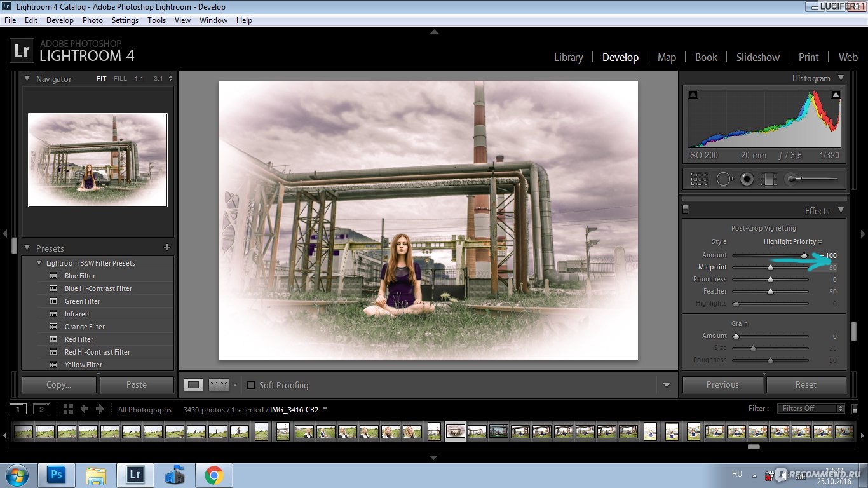This screenshot has width=868, height=488.
Task: Open Chrome from the taskbar
Action: click(x=214, y=475)
